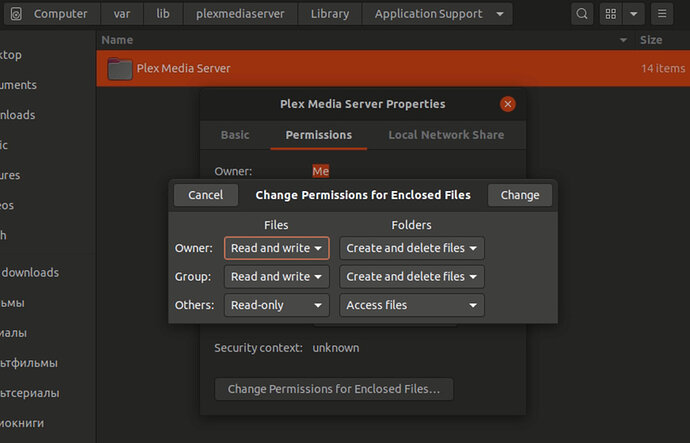Expand Group Folders access dropdown

pyautogui.click(x=412, y=276)
